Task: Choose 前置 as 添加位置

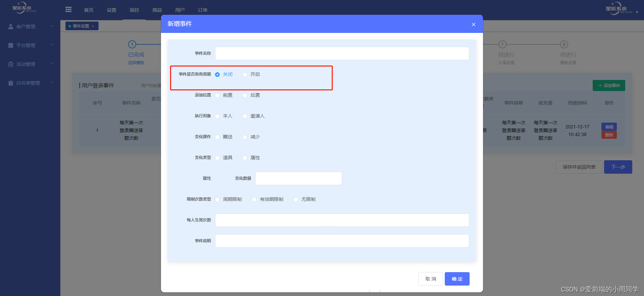Action: click(217, 95)
